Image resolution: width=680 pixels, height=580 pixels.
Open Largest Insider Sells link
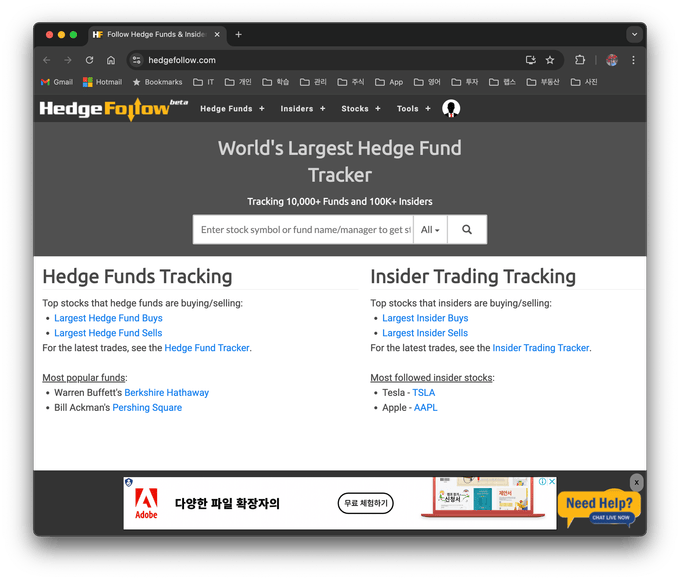(425, 333)
